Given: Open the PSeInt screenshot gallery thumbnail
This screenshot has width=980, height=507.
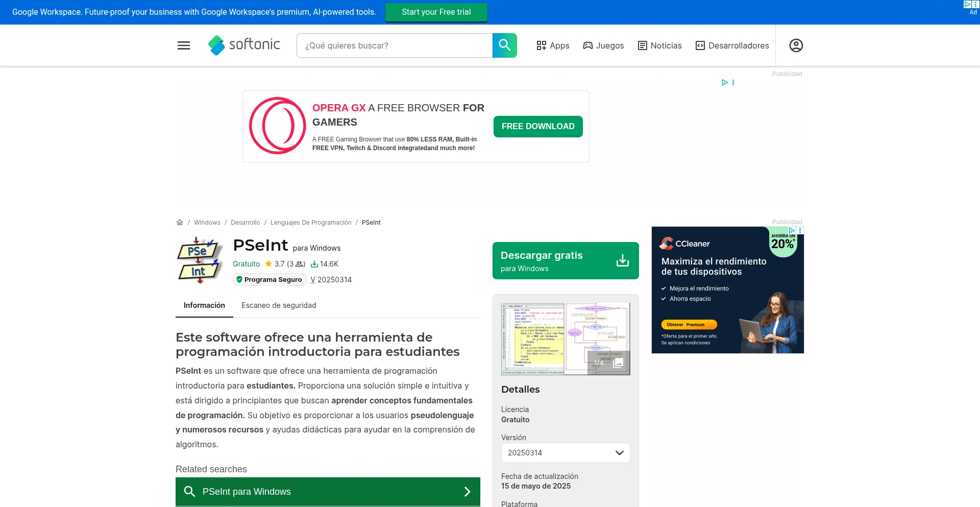Looking at the screenshot, I should 566,338.
